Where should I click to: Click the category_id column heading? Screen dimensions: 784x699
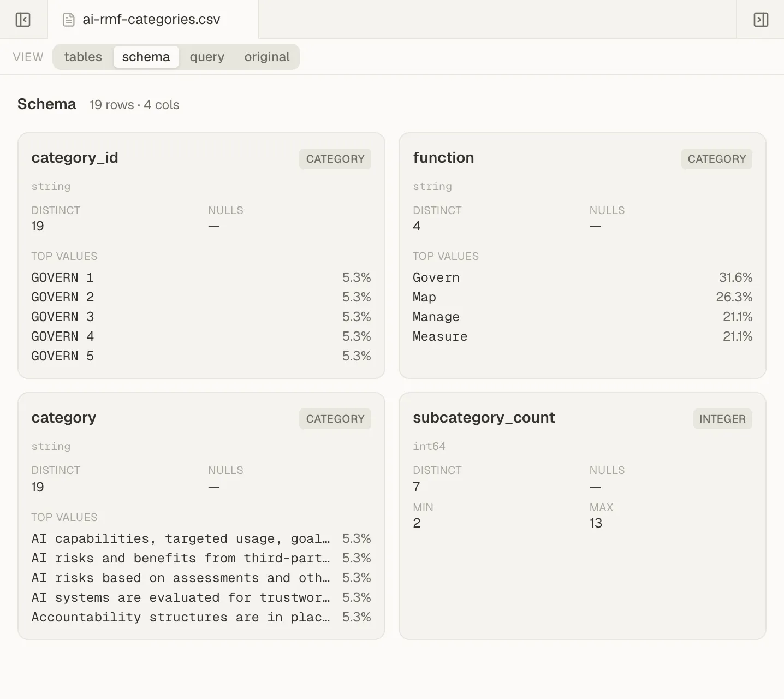75,158
